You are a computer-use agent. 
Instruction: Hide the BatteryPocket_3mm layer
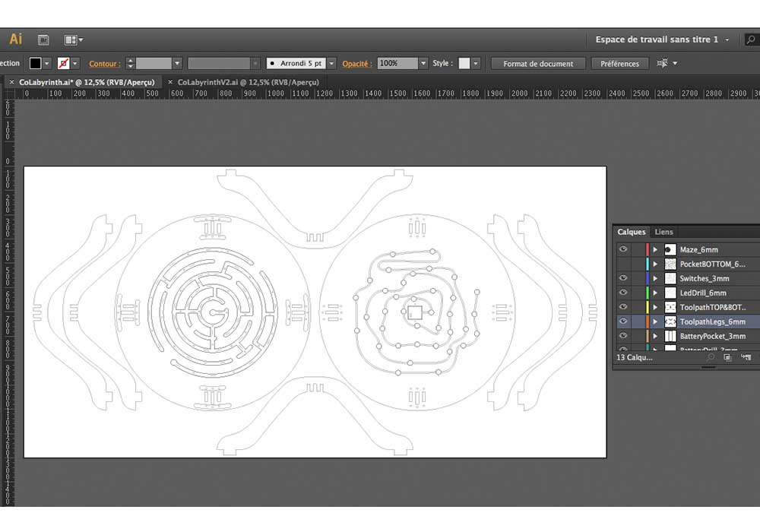(x=623, y=335)
